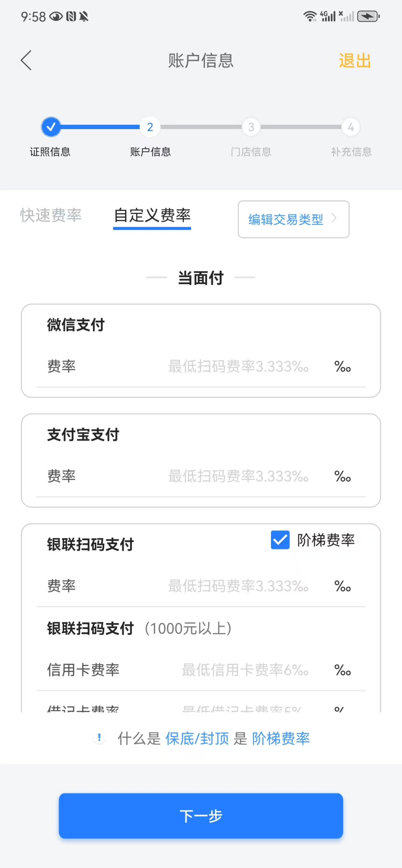Uncheck the 阶梯费率 checkbox
Image resolution: width=402 pixels, height=868 pixels.
280,540
